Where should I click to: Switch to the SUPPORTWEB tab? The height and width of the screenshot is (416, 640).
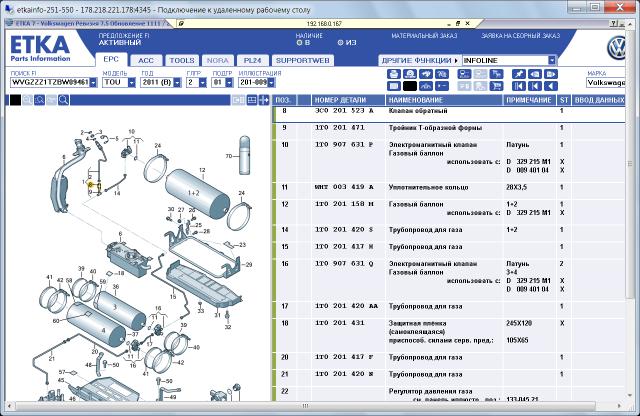[302, 60]
